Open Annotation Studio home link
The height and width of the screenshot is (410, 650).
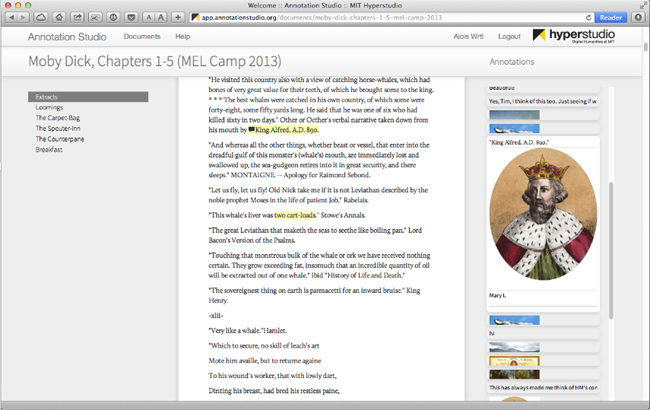point(67,37)
